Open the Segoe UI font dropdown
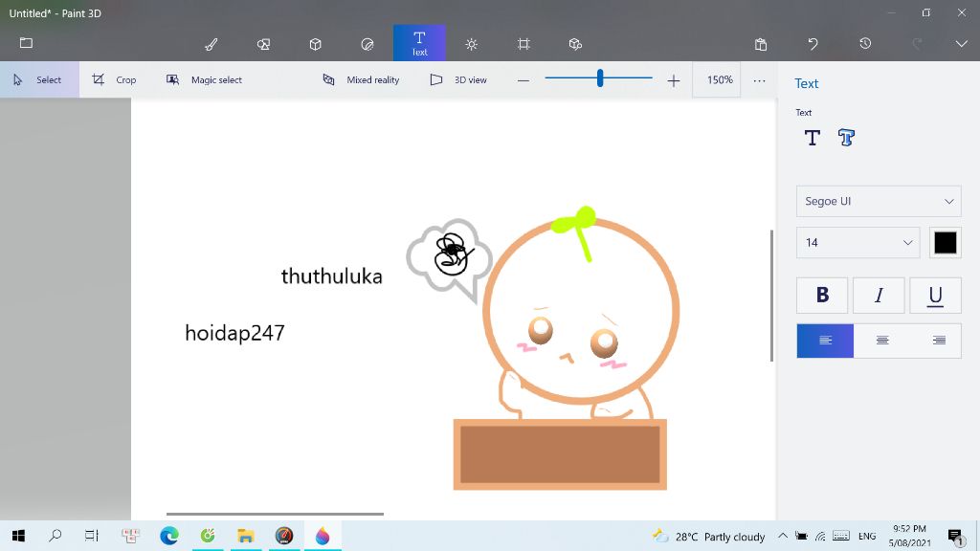 tap(879, 201)
